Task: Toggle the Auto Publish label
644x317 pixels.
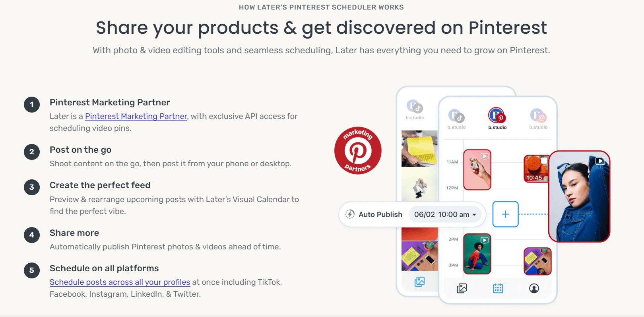Action: tap(380, 214)
